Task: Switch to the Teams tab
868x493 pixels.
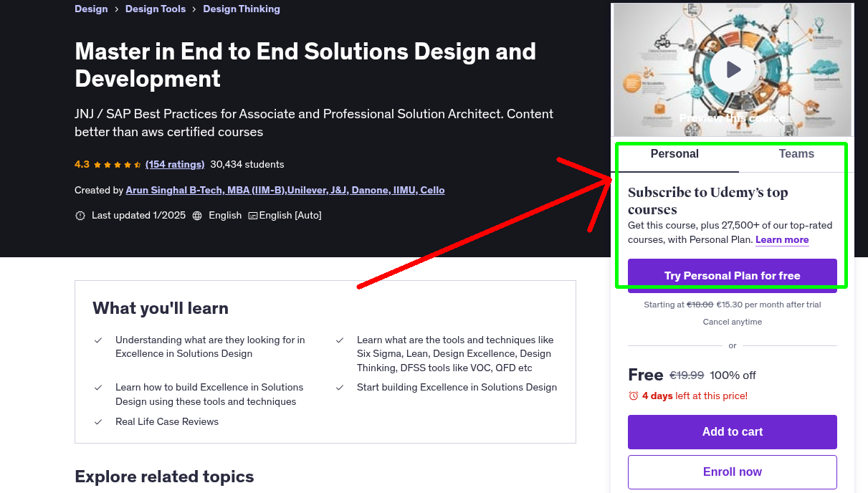Action: [796, 154]
